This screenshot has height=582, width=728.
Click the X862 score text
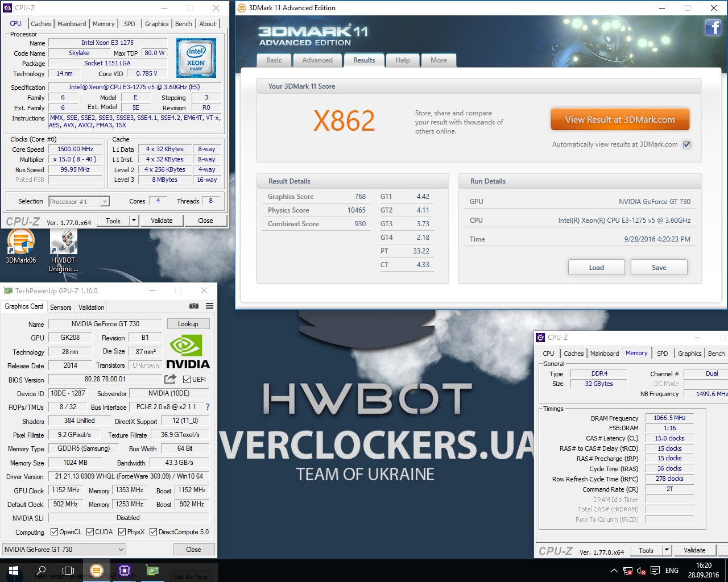pos(344,121)
